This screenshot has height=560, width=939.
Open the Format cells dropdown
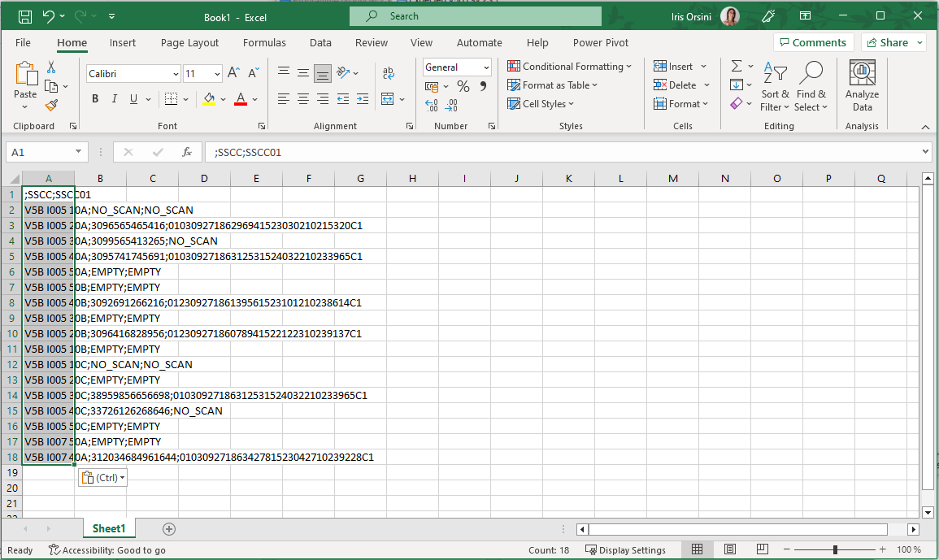coord(681,103)
